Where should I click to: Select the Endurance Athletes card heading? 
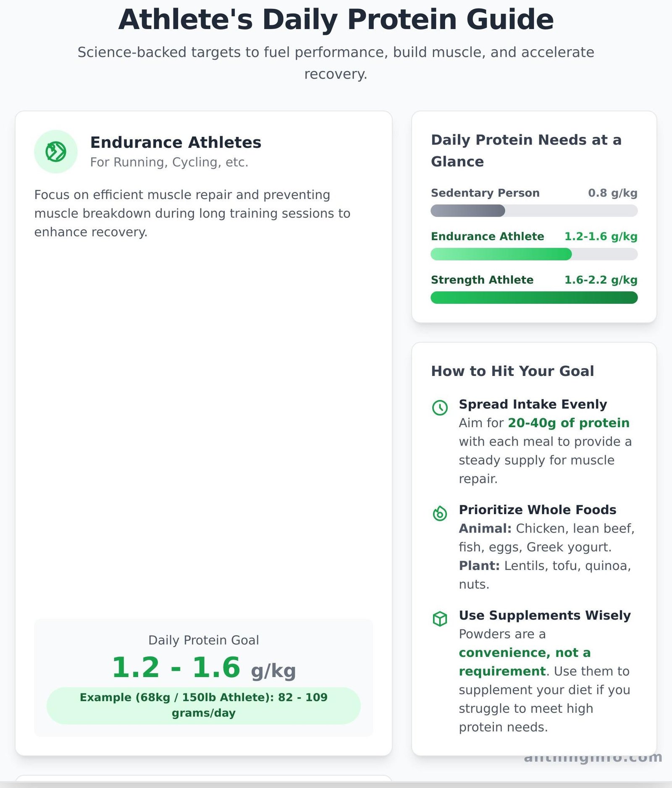176,142
